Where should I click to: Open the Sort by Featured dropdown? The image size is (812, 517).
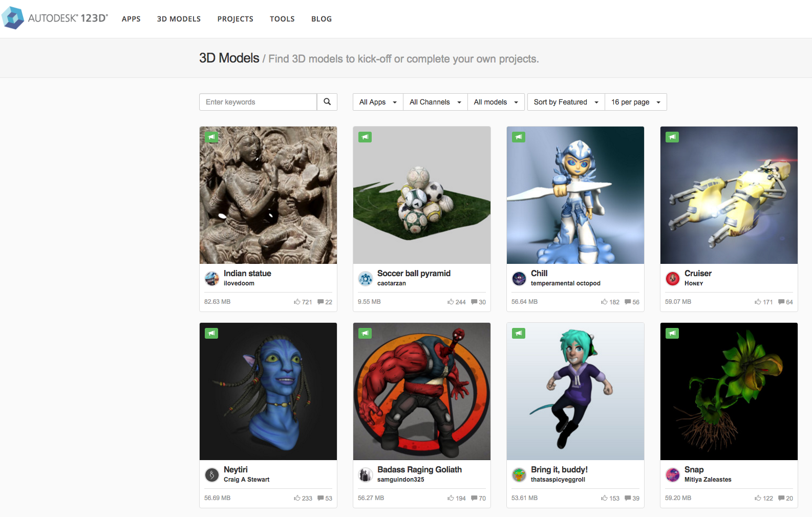click(566, 102)
